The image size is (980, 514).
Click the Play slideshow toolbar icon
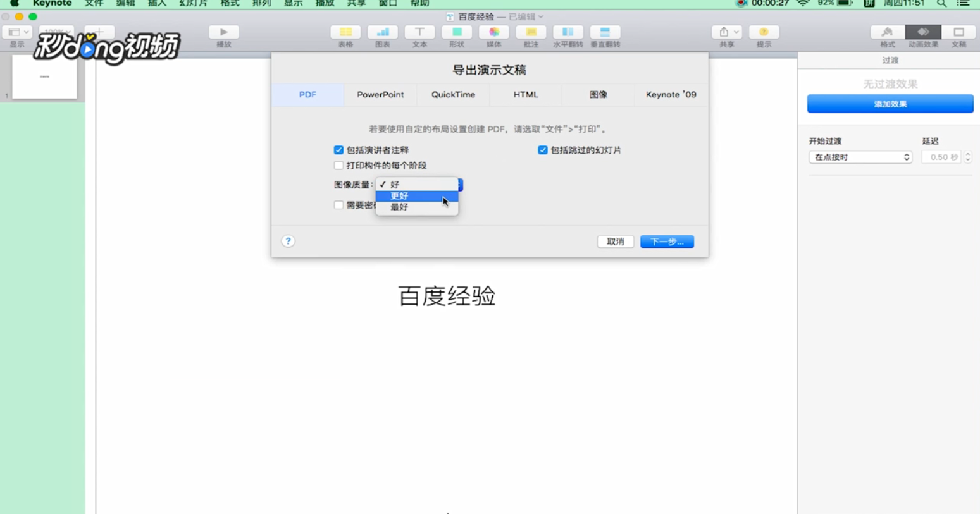[224, 32]
